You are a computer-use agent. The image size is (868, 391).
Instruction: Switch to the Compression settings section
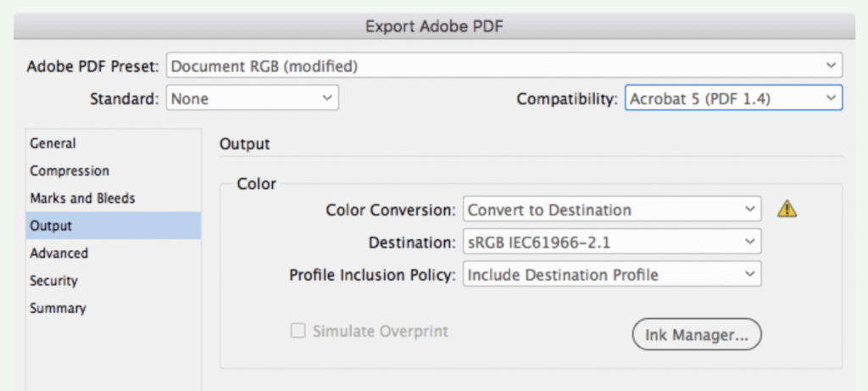click(x=70, y=171)
